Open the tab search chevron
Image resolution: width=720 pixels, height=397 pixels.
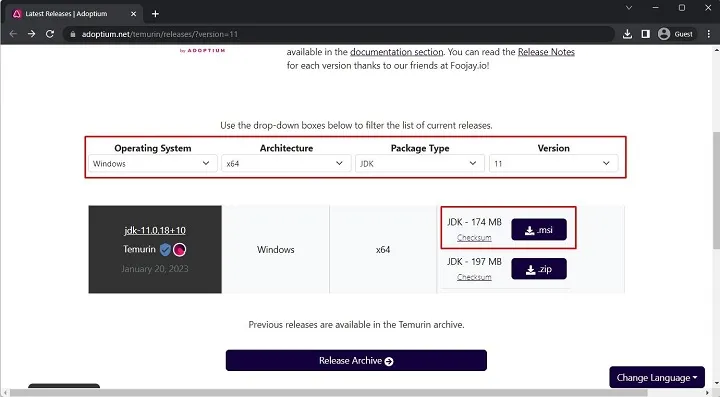[629, 8]
